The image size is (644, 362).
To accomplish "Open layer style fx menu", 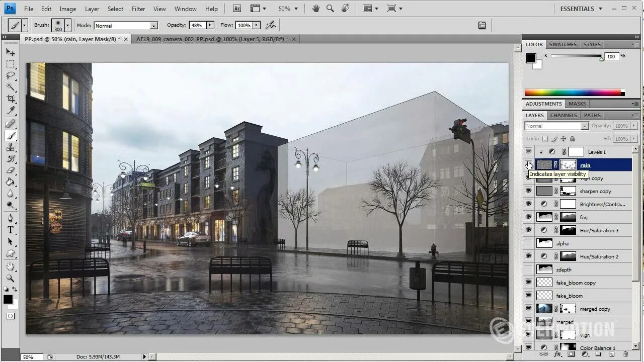I will (557, 354).
